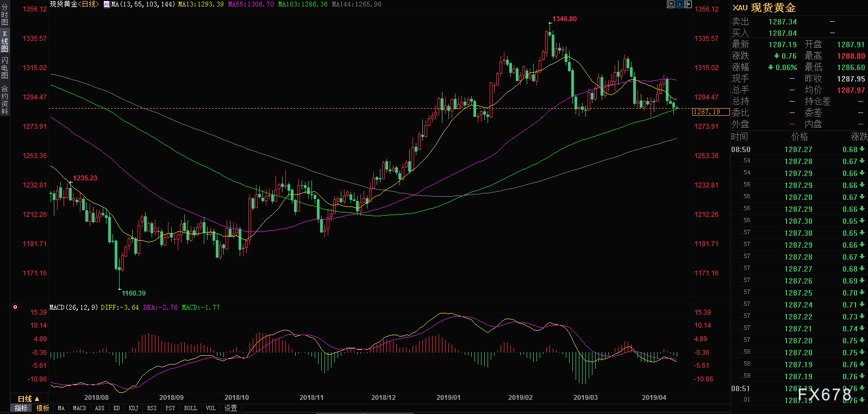
Task: Select the 指标 tab at the bottom
Action: tap(21, 408)
